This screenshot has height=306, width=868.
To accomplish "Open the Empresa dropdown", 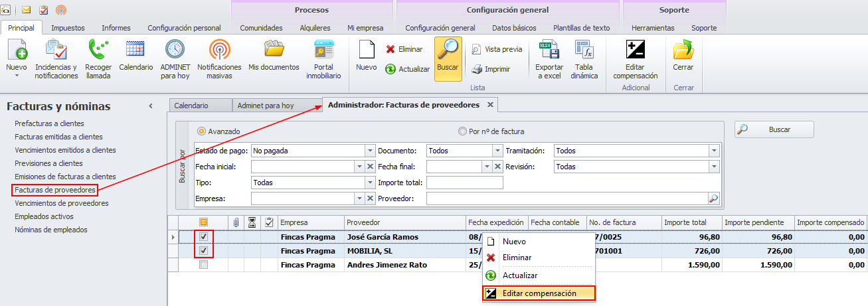I will (x=360, y=198).
